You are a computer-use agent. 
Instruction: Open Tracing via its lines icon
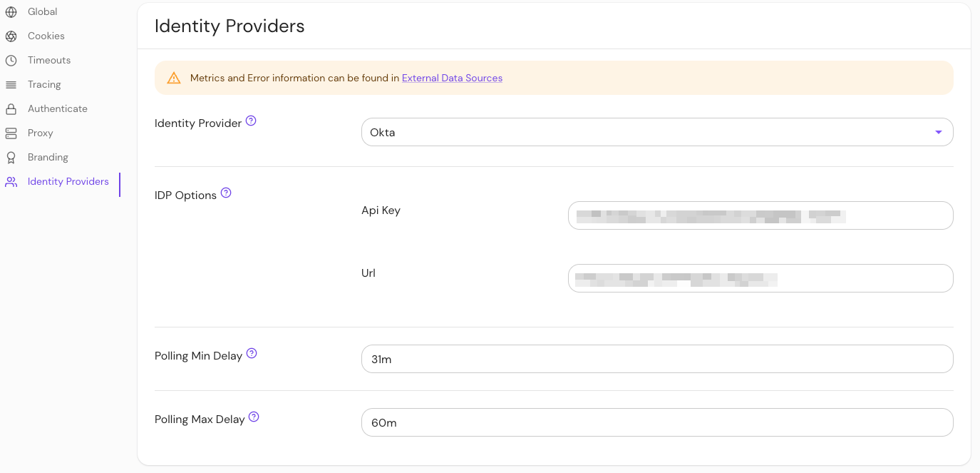[11, 84]
